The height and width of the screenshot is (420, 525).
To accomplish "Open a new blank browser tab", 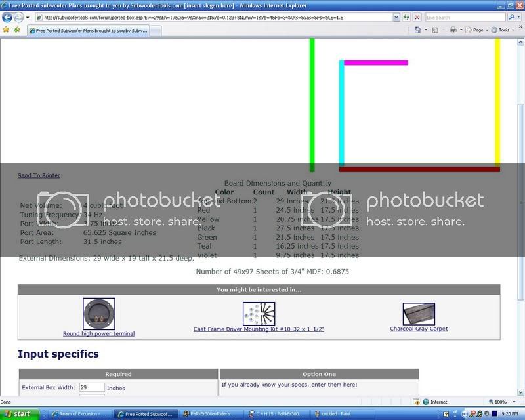I will [156, 31].
